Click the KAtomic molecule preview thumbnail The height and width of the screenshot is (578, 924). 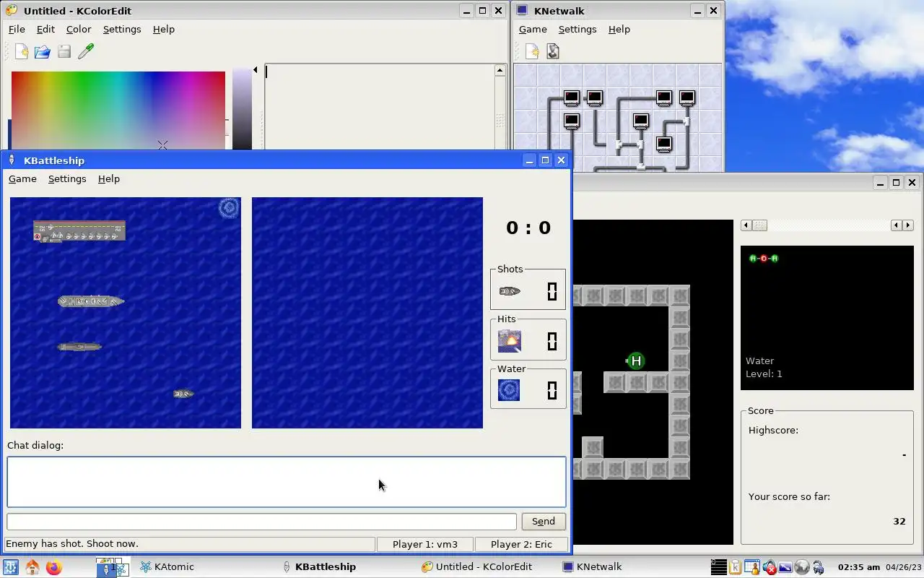point(827,318)
